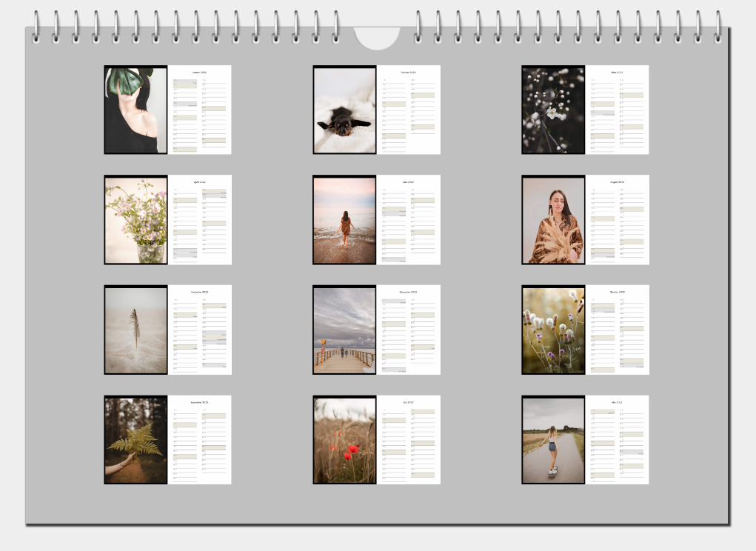Click the woman holding pampas grass photo
The image size is (756, 551).
[x=553, y=221]
